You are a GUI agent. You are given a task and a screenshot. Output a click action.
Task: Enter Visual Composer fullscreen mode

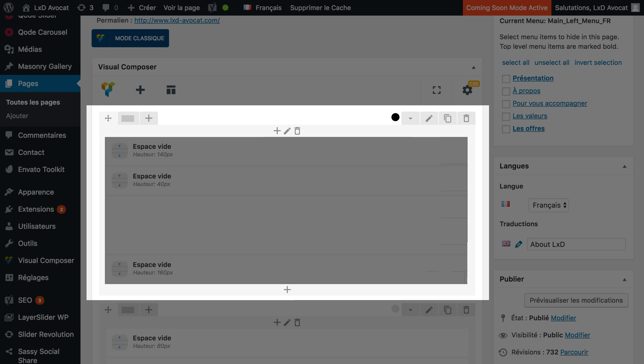click(x=437, y=90)
